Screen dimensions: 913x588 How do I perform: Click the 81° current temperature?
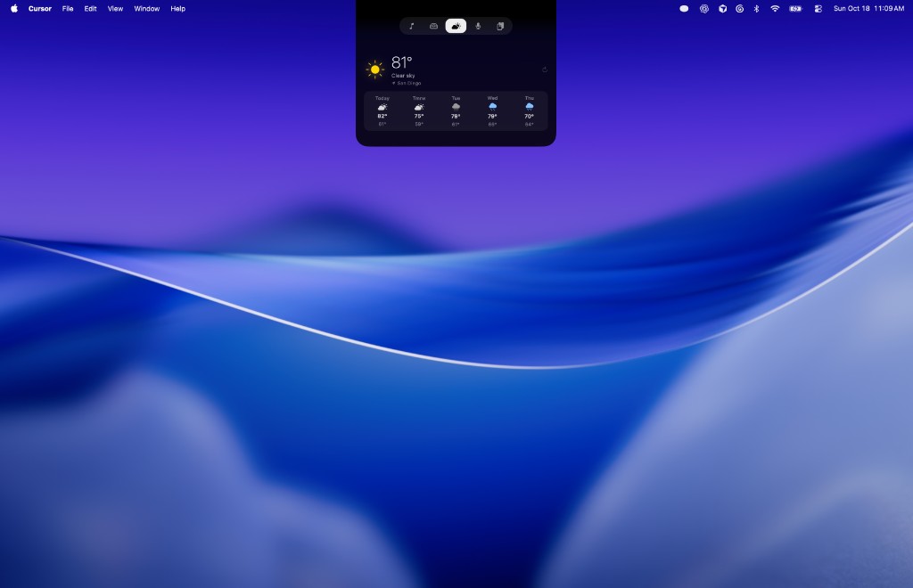pos(402,62)
